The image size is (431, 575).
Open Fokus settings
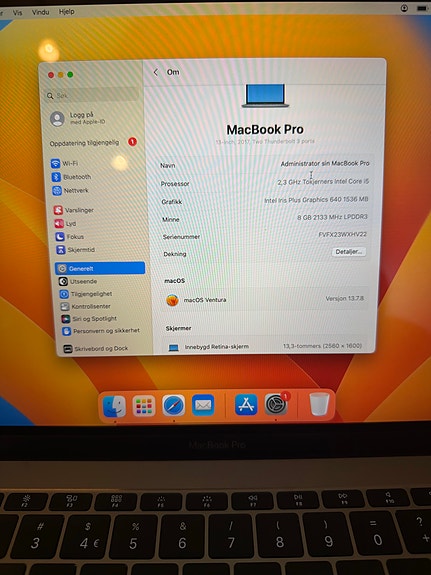pyautogui.click(x=70, y=237)
